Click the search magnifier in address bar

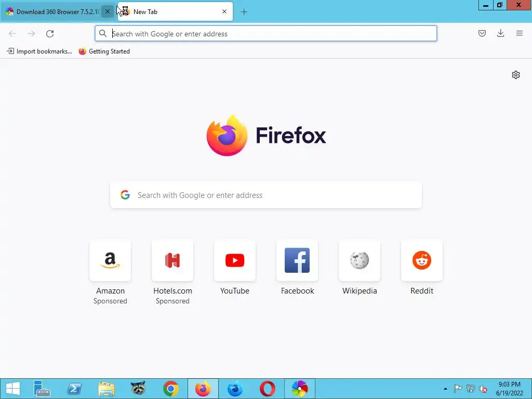[102, 33]
